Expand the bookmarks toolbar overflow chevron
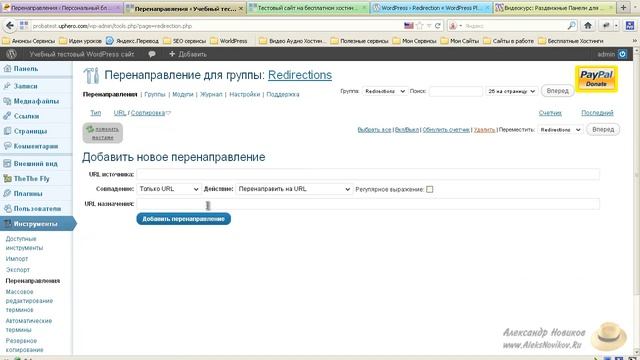 635,41
